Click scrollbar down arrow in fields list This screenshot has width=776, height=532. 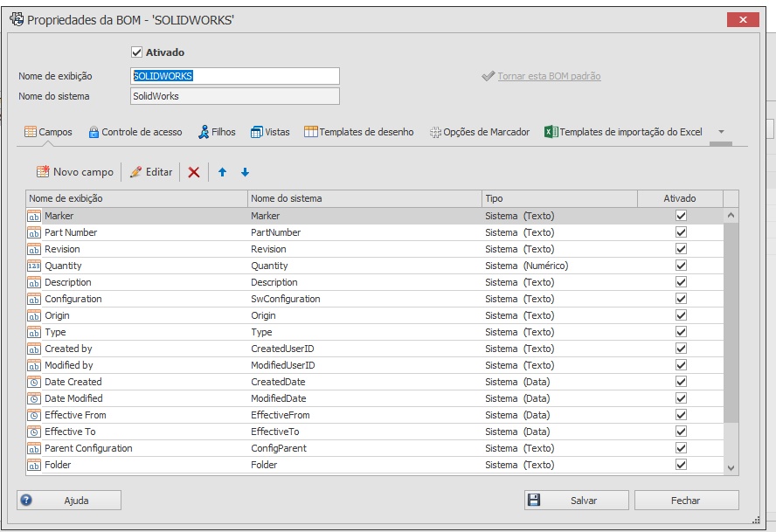(731, 467)
